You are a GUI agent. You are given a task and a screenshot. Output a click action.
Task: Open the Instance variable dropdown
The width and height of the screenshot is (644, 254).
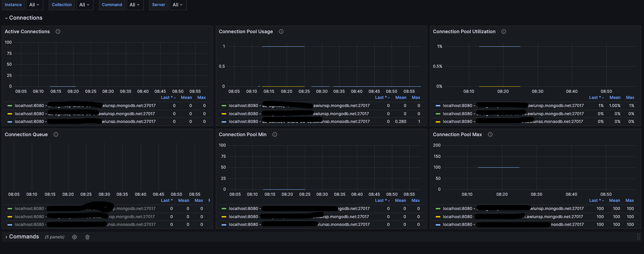click(34, 5)
